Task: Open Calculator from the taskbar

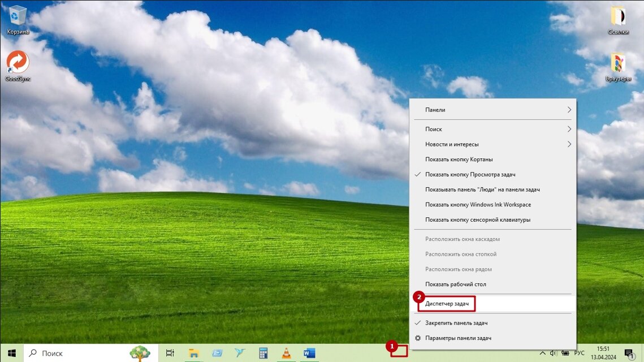Action: [x=263, y=353]
